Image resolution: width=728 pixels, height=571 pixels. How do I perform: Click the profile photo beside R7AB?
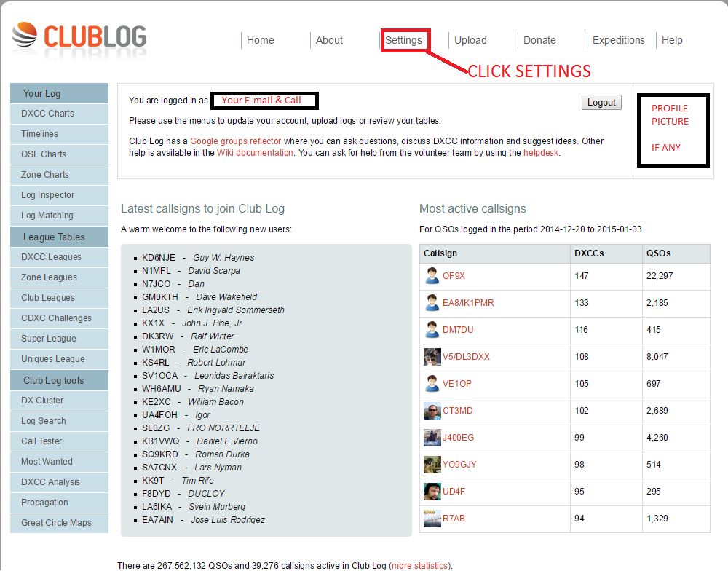(432, 519)
